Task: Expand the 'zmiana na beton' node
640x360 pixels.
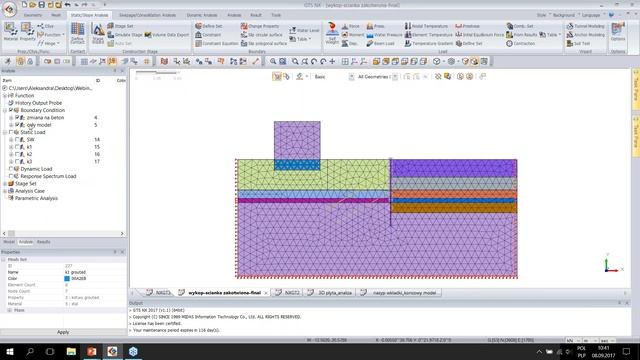Action: (11, 118)
